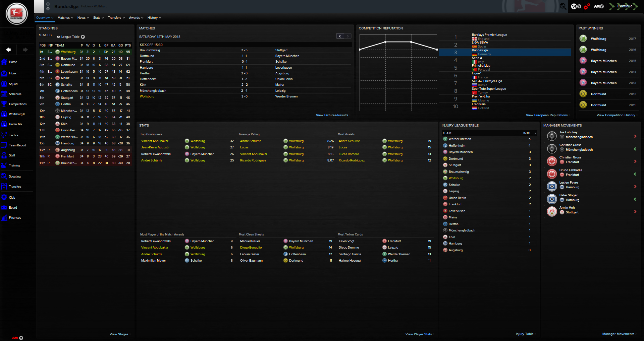
Task: Open the Manager Movements link
Action: point(618,334)
